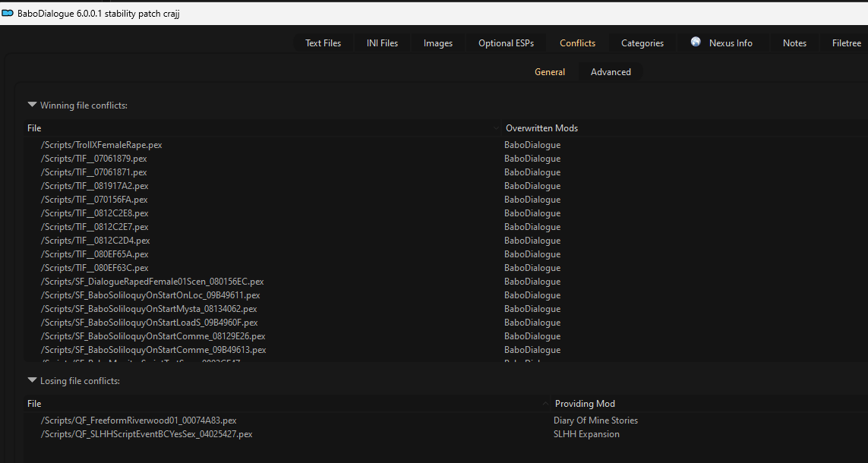This screenshot has width=868, height=463.
Task: Select /Scripts/TIF__080EF63C.pex file
Action: click(94, 268)
